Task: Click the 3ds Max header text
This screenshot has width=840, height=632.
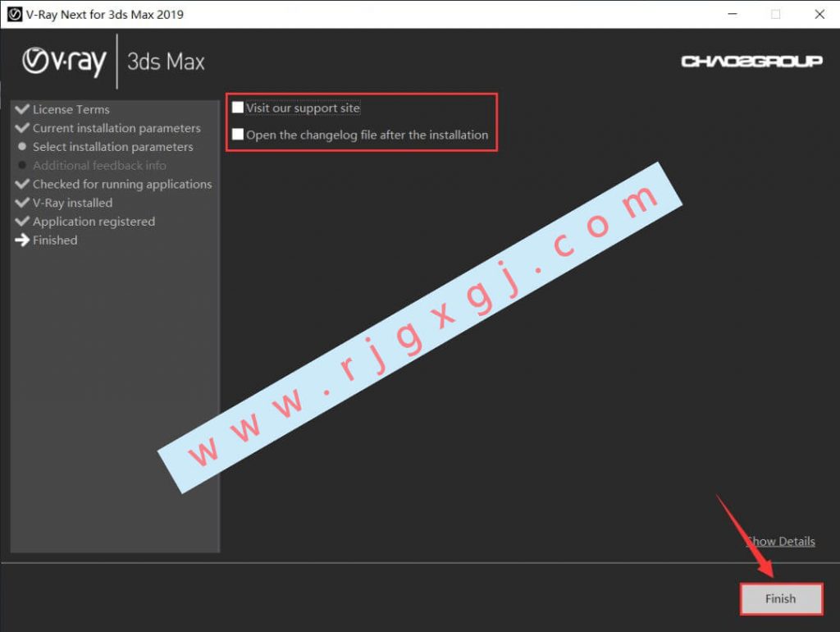Action: tap(166, 62)
